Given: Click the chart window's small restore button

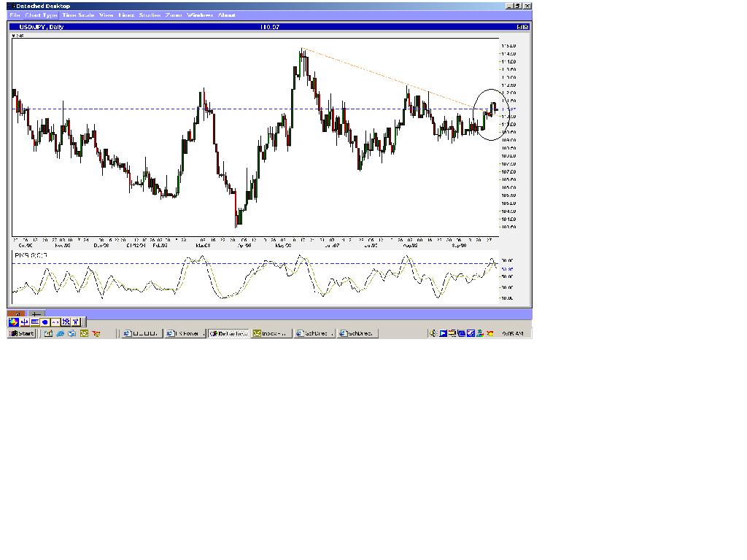Looking at the screenshot, I should point(519,27).
